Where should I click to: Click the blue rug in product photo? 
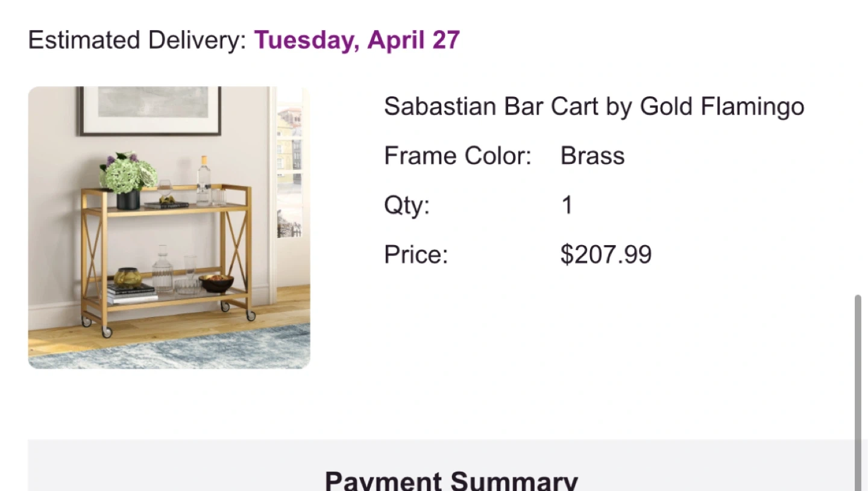tap(181, 349)
